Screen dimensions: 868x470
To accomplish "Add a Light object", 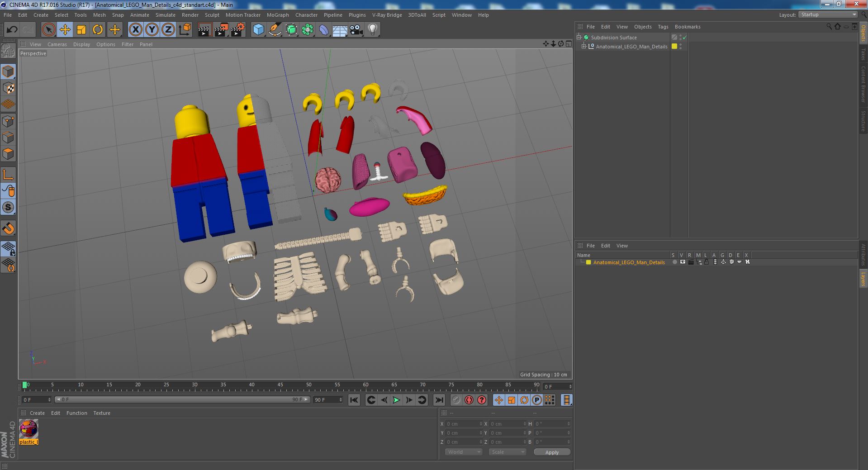I will point(373,30).
